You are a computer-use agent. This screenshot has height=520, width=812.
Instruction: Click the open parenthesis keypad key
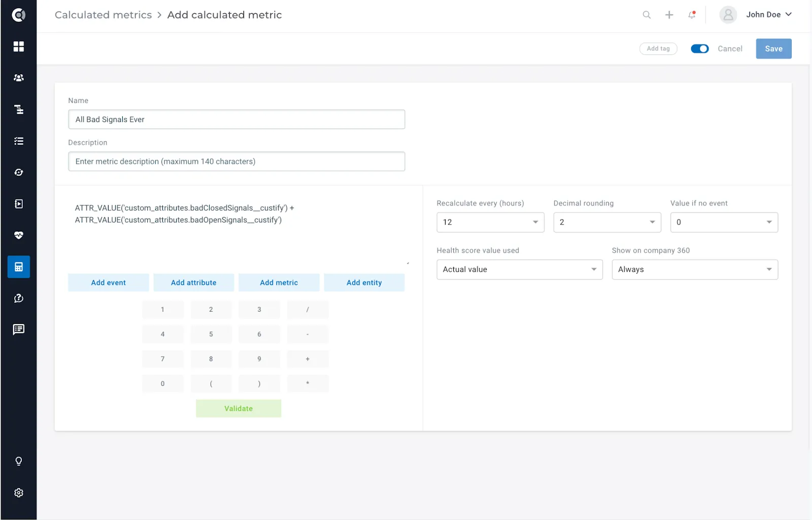point(211,384)
